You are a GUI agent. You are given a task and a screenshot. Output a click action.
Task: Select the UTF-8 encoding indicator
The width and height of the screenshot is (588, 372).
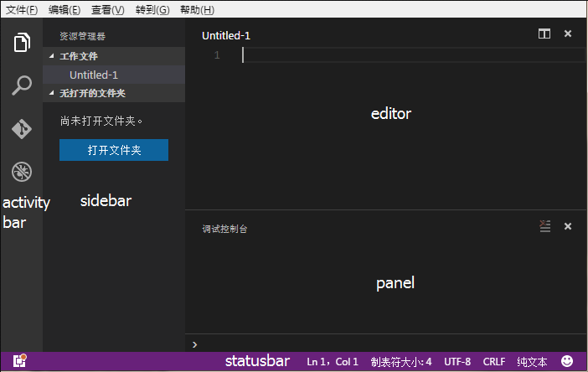tap(457, 362)
